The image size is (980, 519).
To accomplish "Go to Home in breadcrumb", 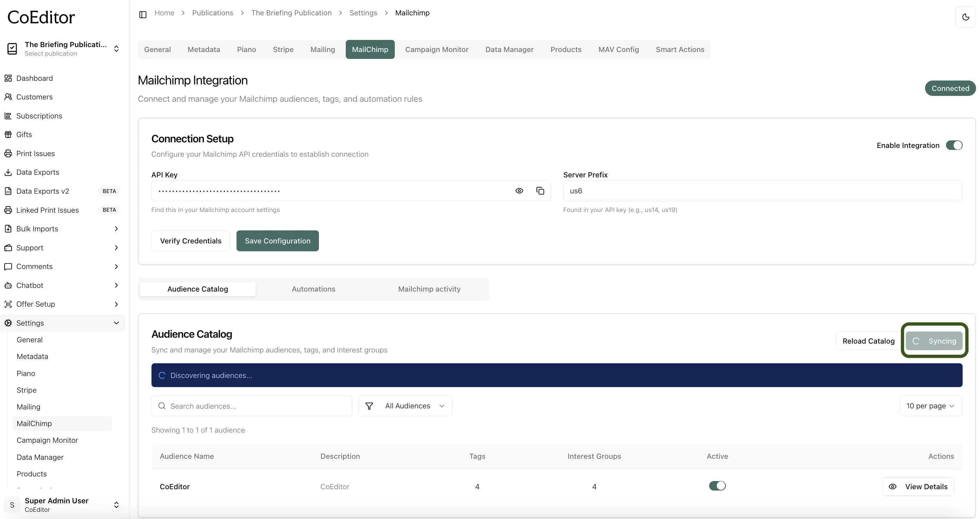I will click(x=164, y=13).
